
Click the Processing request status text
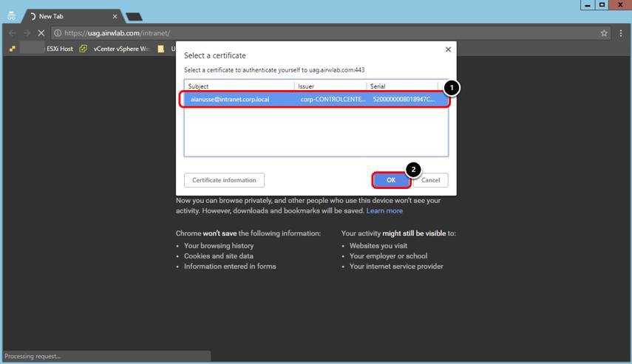pos(33,357)
